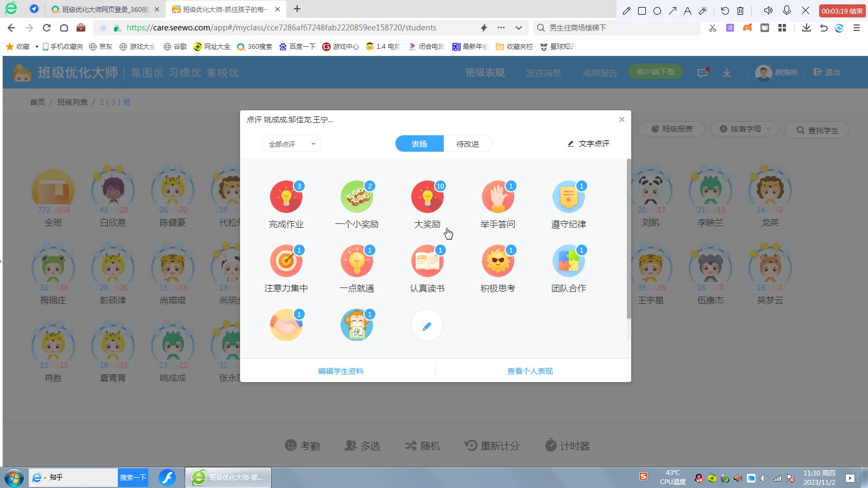The image size is (868, 488).
Task: Select student 龙英 avatar
Action: pyautogui.click(x=770, y=190)
